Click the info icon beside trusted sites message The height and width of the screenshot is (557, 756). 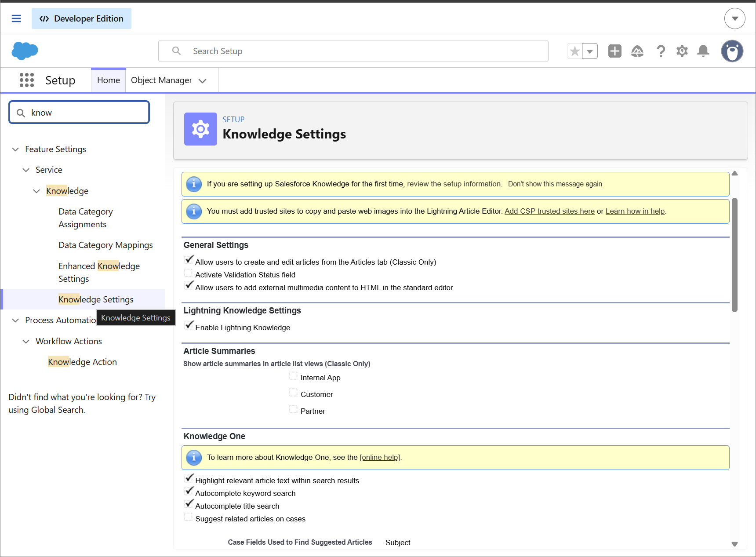coord(194,211)
